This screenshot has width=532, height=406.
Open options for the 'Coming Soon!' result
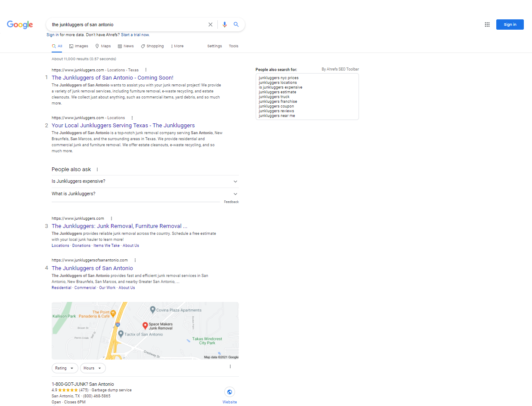pos(146,70)
